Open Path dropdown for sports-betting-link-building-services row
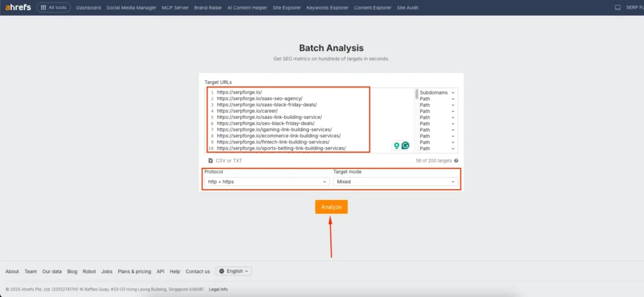 (437, 148)
